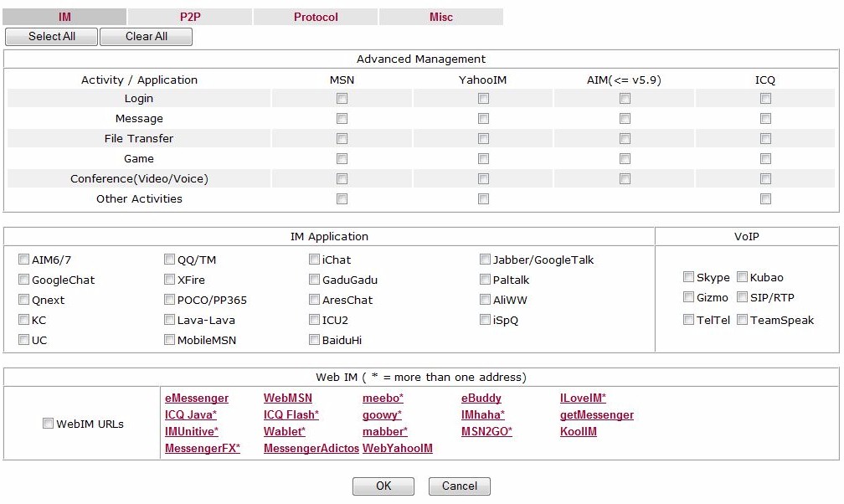Check ICQ Conference(Video/Voice) checkbox
This screenshot has height=504, width=844.
[765, 179]
